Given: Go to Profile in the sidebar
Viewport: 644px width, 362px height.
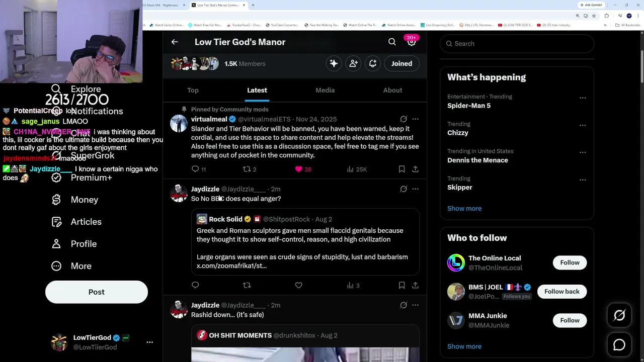Looking at the screenshot, I should [74, 244].
